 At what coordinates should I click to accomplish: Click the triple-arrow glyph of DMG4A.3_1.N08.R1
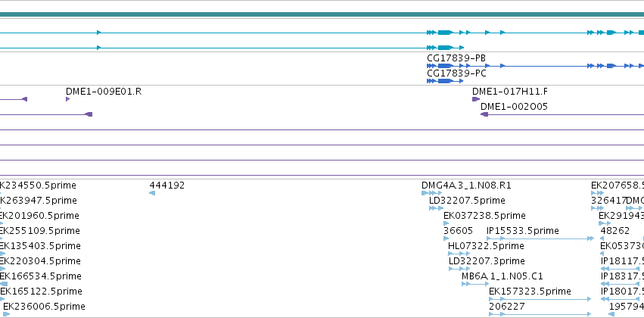point(431,193)
